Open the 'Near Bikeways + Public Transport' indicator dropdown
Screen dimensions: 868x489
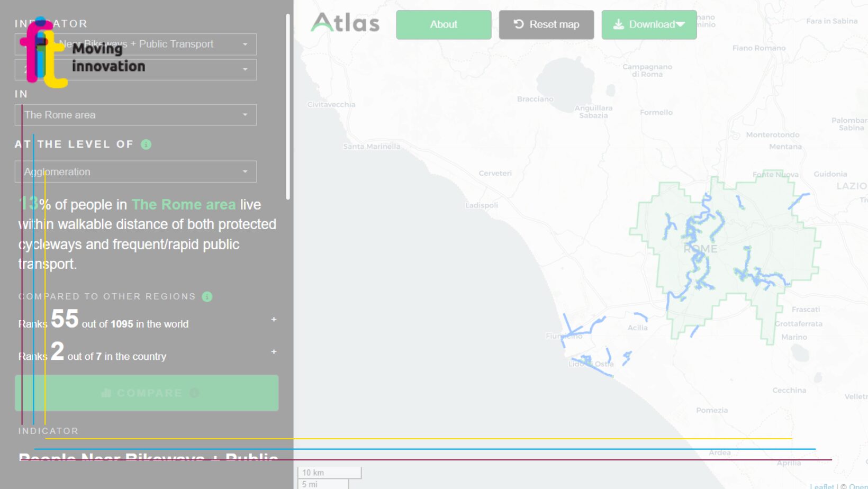coord(159,44)
